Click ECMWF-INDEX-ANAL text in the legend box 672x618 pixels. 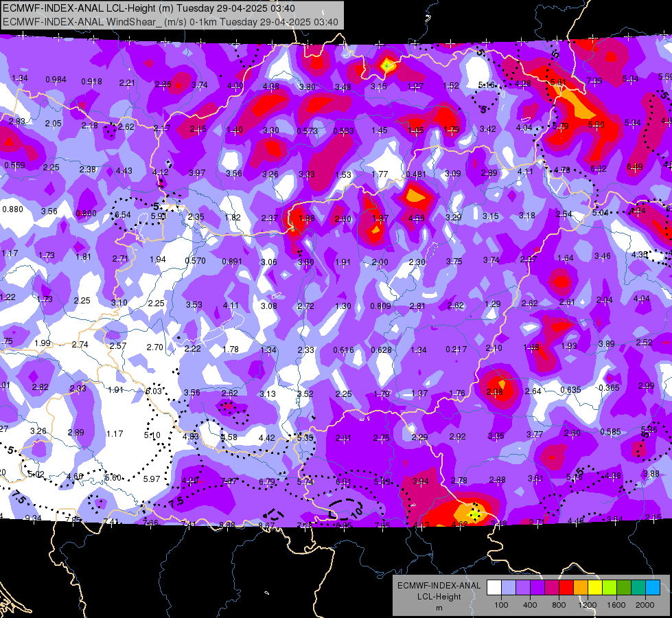click(439, 586)
